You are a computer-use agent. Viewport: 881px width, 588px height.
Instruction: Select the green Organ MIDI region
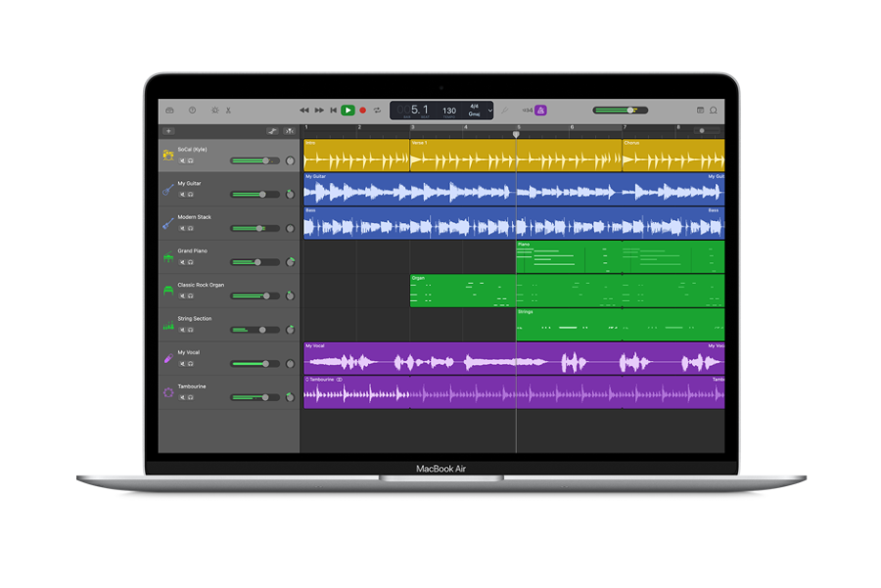coord(462,291)
